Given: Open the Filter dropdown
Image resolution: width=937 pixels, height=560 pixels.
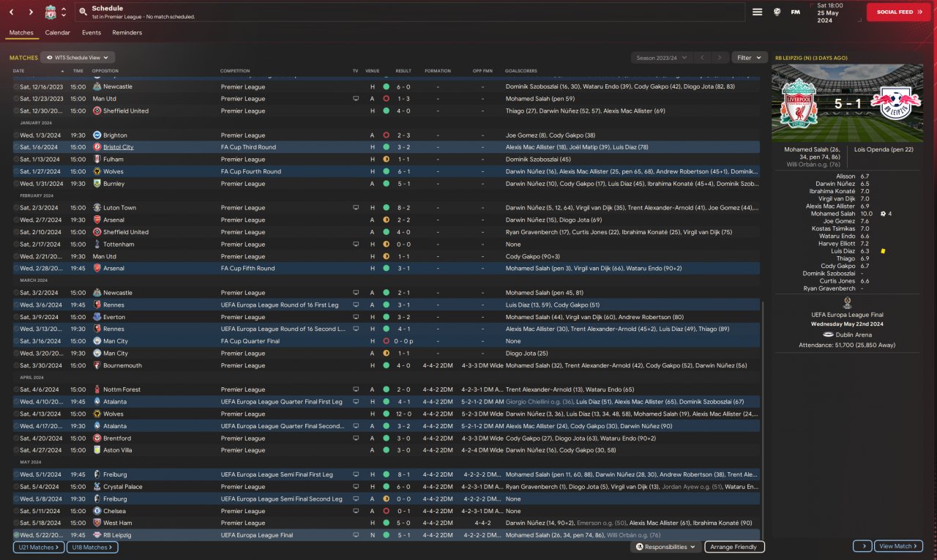Looking at the screenshot, I should [x=749, y=57].
